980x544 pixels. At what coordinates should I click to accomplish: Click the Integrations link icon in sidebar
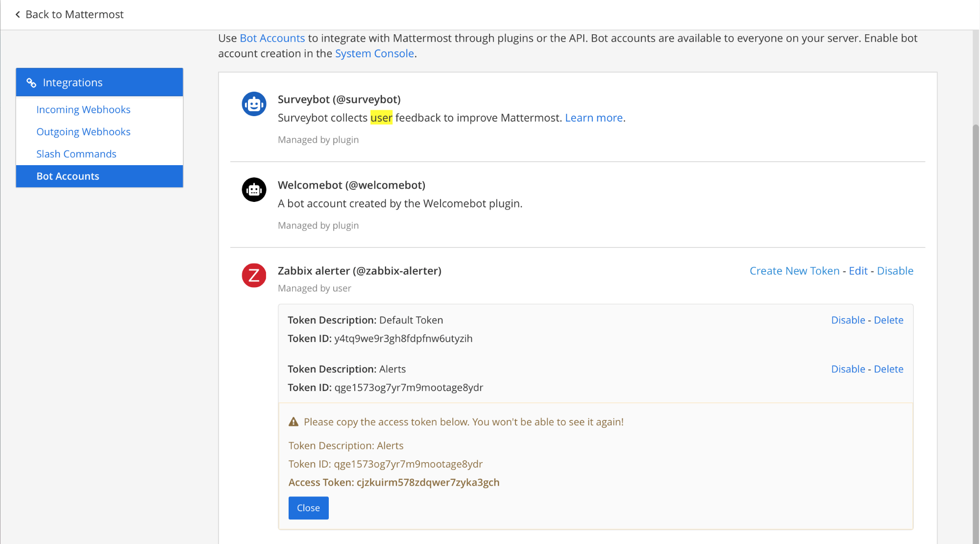[31, 83]
